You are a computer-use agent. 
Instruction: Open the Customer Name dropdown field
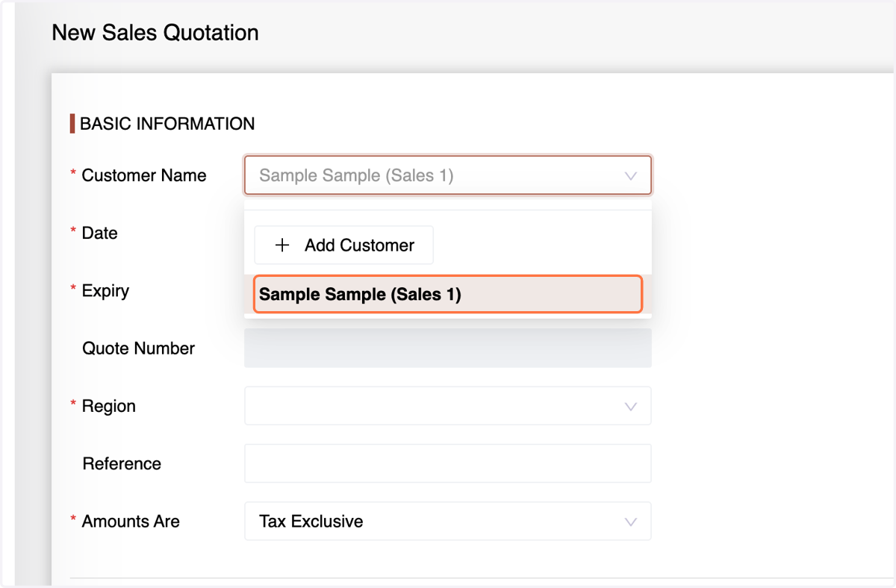447,175
